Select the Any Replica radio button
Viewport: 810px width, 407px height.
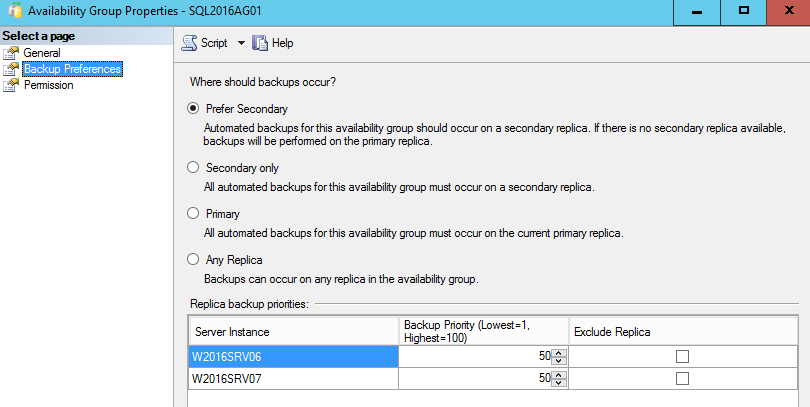pos(194,259)
